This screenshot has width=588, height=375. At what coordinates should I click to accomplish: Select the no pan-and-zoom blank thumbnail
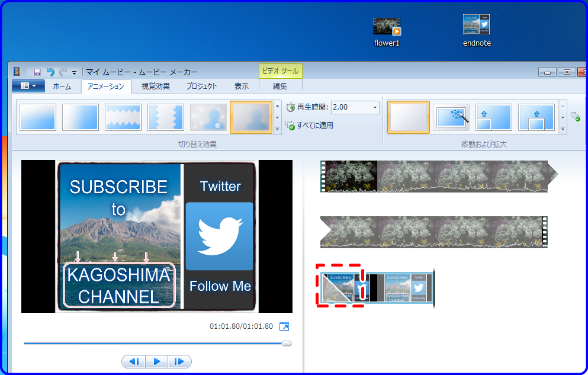click(x=409, y=117)
